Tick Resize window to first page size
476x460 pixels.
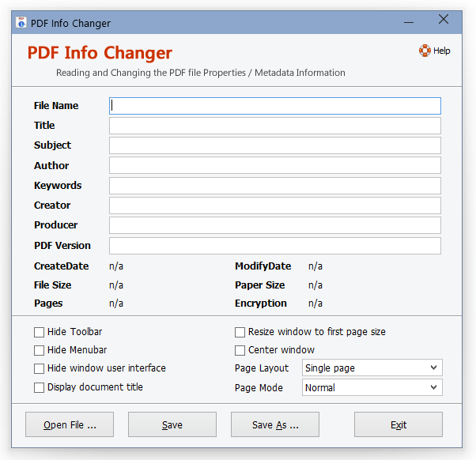coord(240,332)
